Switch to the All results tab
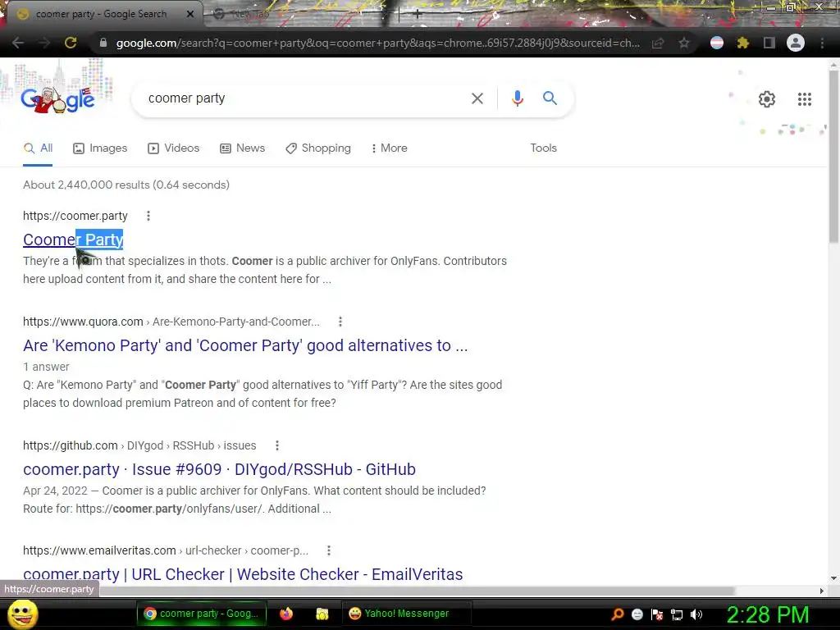Viewport: 840px width, 630px height. 38,148
